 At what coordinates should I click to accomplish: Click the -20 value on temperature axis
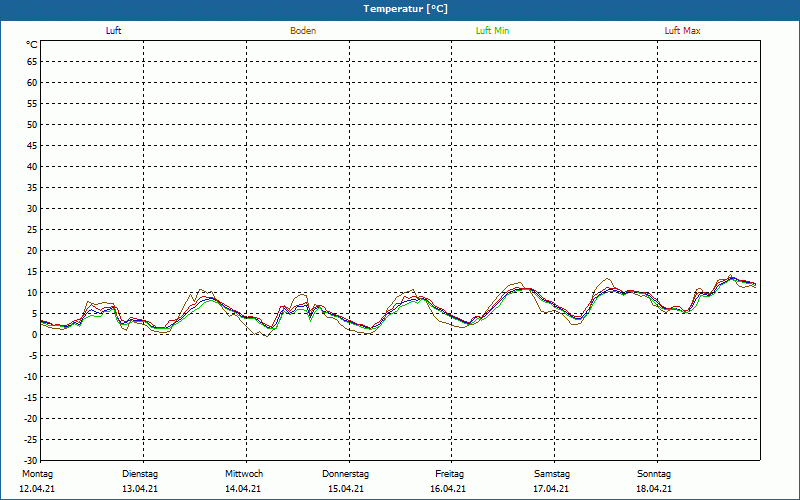[x=31, y=418]
